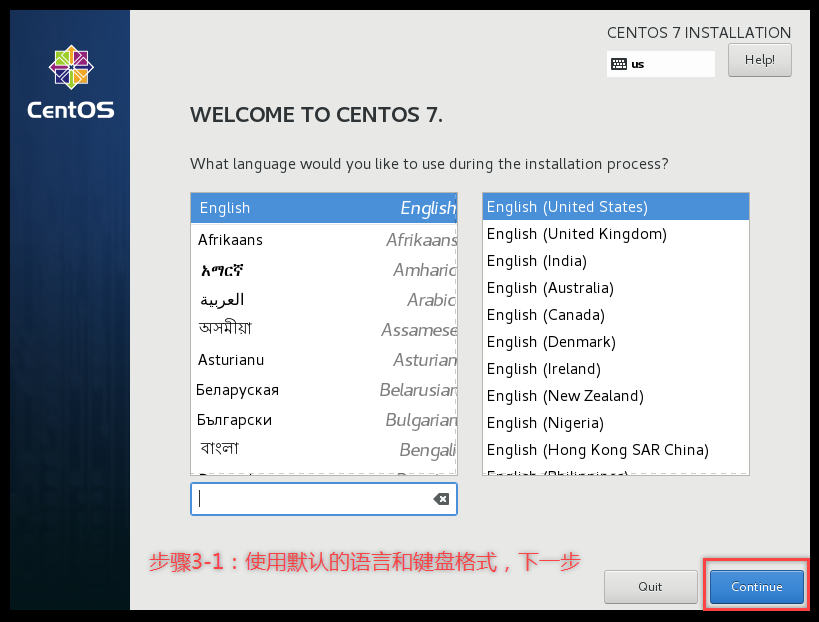Pick the Bulgarian language row
This screenshot has width=819, height=622.
(x=324, y=420)
